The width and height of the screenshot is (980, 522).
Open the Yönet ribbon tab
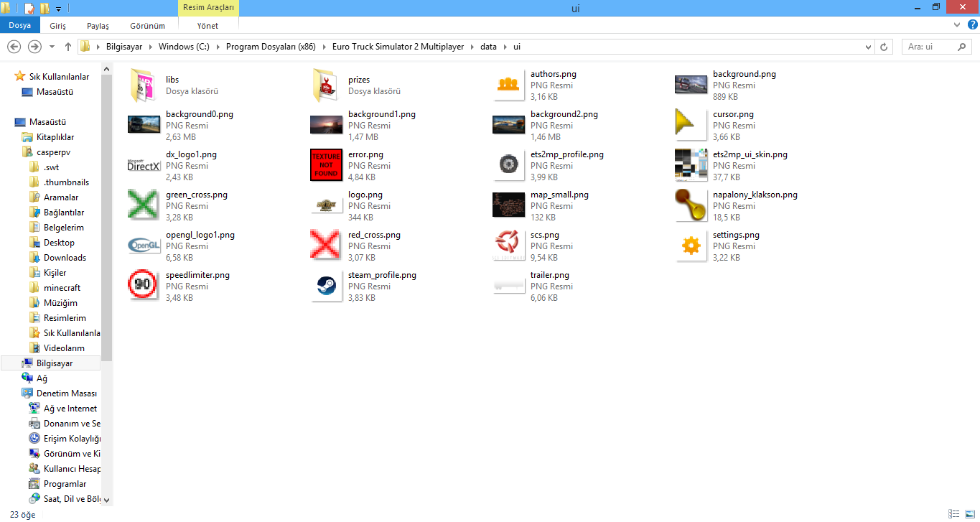207,26
